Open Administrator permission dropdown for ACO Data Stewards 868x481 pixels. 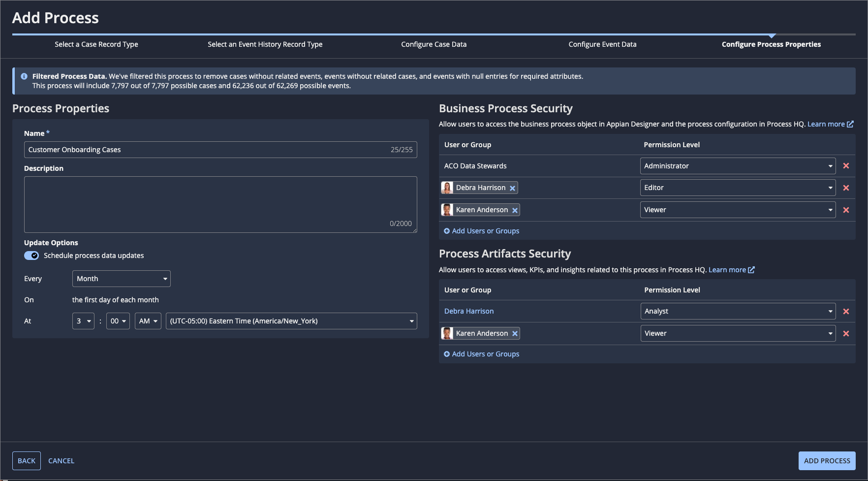738,166
